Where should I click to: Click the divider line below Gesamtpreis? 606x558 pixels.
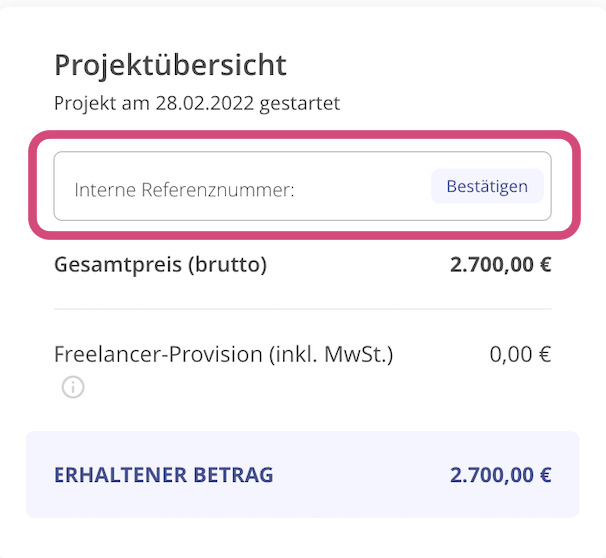coord(302,309)
